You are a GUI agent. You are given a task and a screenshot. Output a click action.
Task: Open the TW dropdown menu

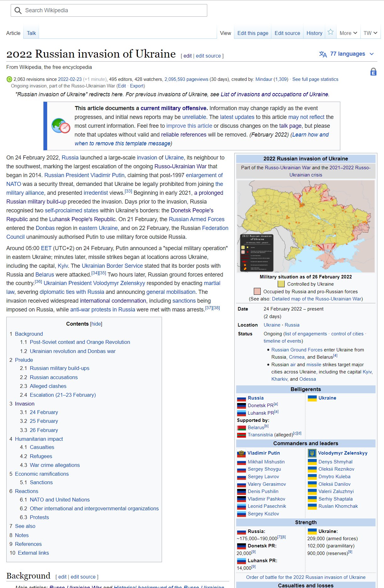(x=370, y=33)
